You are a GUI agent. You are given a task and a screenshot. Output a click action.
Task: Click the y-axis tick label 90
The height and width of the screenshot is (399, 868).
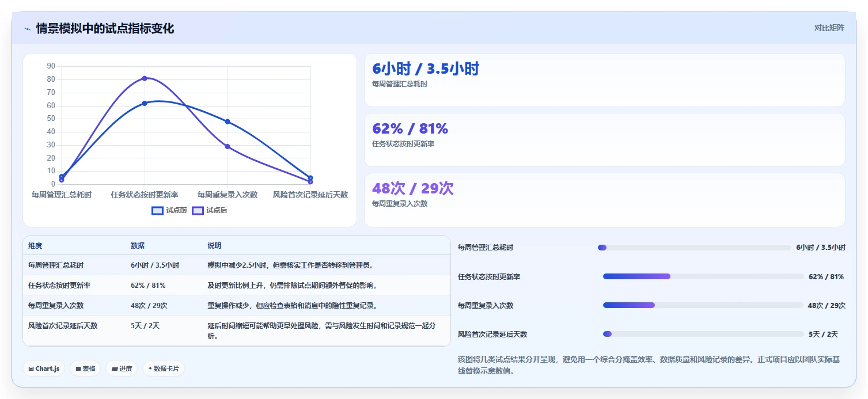[51, 66]
